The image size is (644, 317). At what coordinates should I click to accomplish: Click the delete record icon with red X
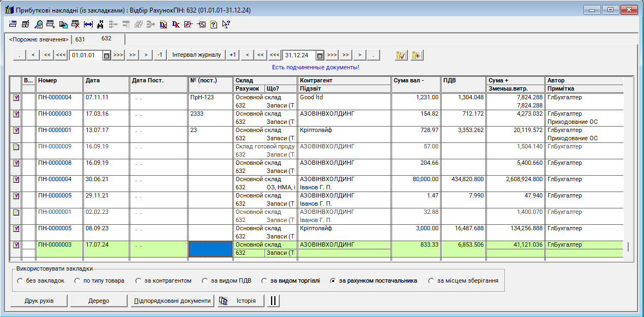pos(75,24)
